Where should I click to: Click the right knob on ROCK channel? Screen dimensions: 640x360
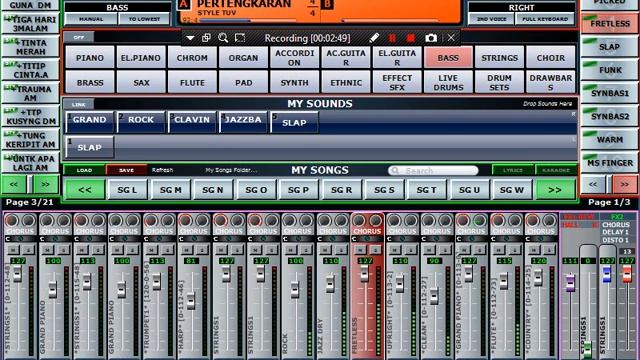[x=306, y=220]
